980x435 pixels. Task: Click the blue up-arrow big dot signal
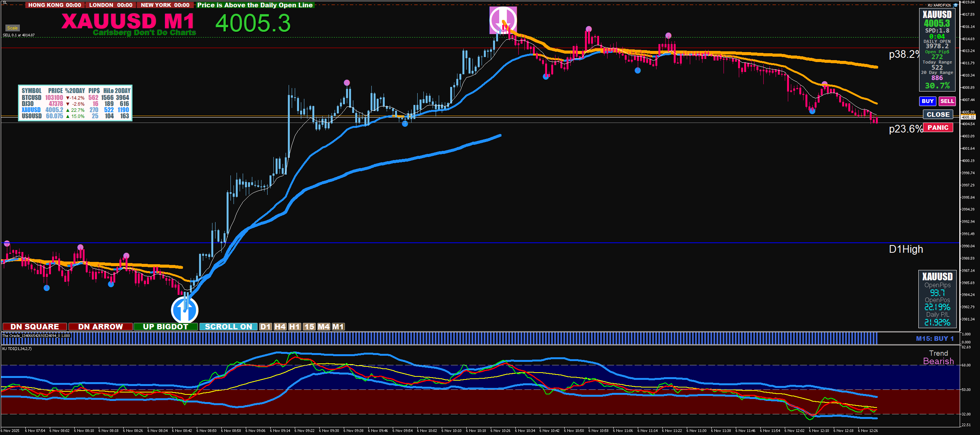click(x=185, y=309)
